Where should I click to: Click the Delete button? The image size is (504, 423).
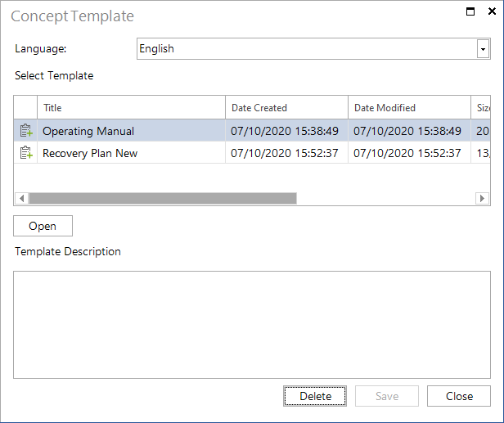click(315, 396)
